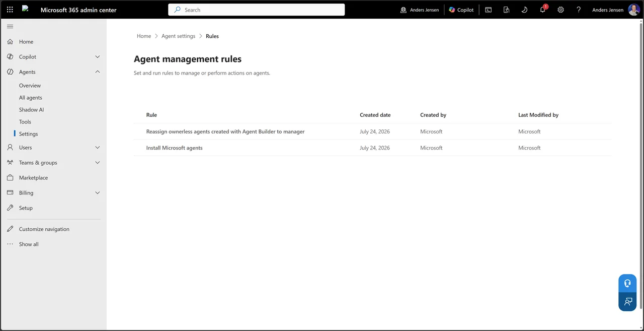Open the help headset floating button
Image resolution: width=644 pixels, height=331 pixels.
627,283
